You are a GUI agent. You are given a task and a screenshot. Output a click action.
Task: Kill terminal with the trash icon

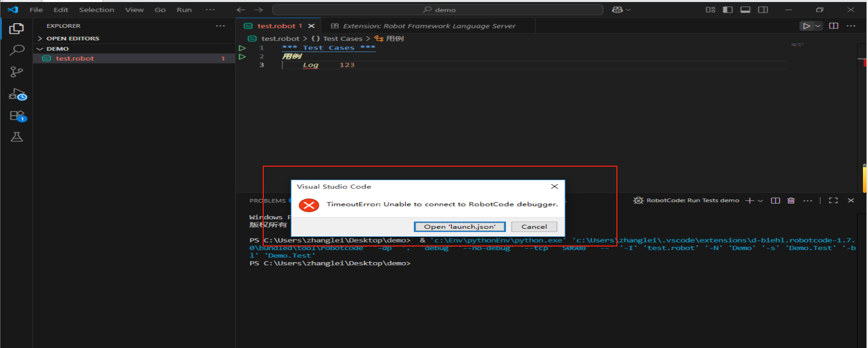791,201
